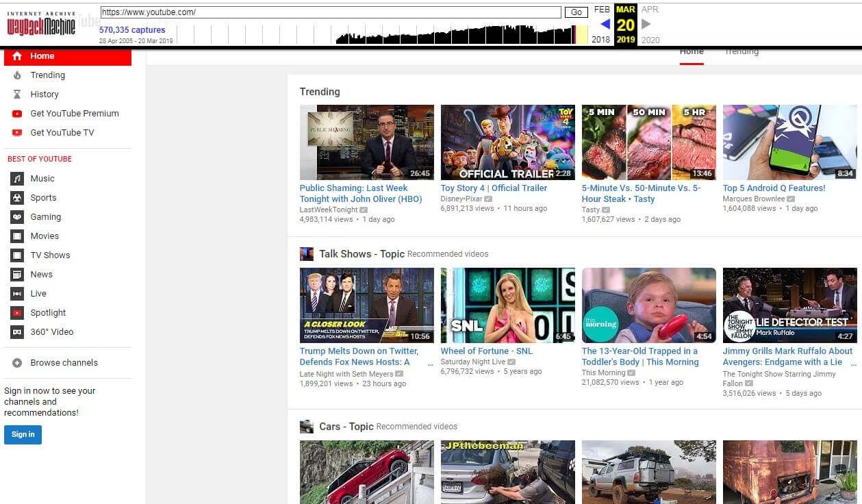This screenshot has width=862, height=504.
Task: Open Top 5 Android Q Features title
Action: tap(774, 188)
